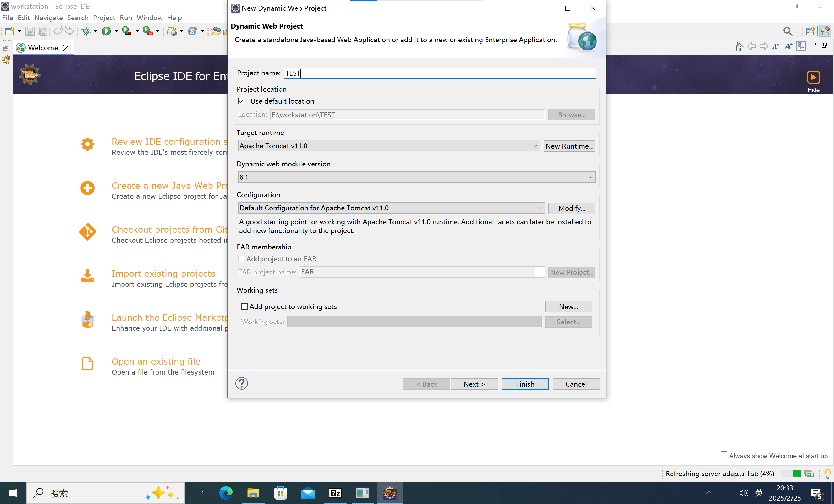The image size is (834, 504).
Task: Enable Add project to working sets
Action: [244, 306]
